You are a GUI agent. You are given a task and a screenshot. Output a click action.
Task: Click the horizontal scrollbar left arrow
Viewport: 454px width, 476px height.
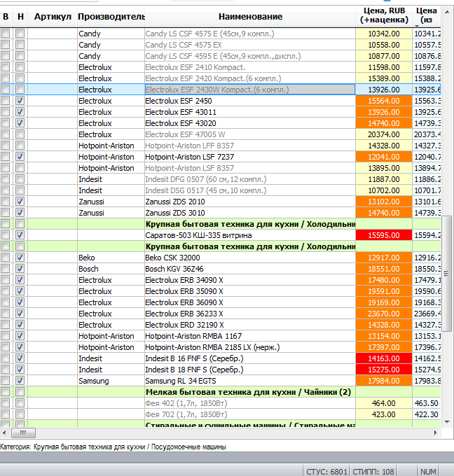coord(4,433)
